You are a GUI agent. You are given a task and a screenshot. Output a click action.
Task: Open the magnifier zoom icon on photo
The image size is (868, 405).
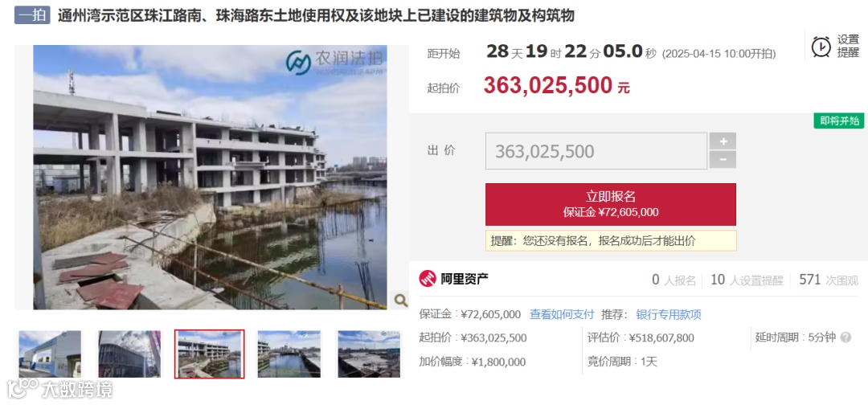(400, 300)
